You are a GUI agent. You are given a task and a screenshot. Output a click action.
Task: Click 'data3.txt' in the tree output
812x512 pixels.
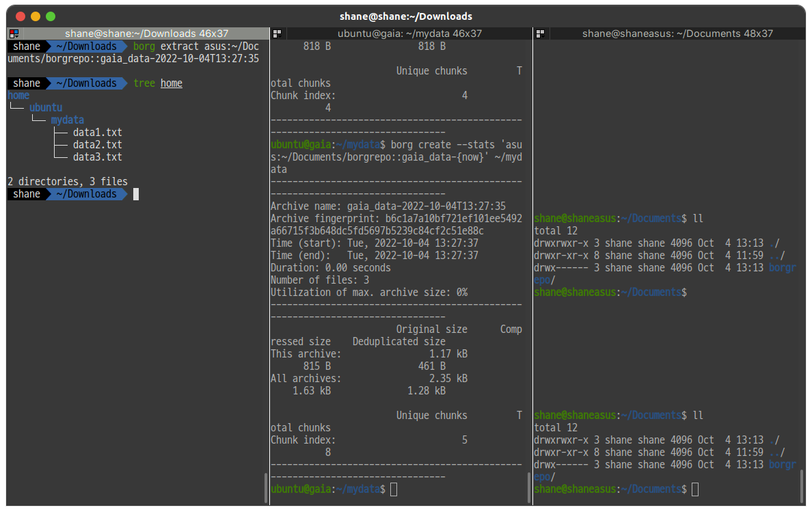click(97, 157)
